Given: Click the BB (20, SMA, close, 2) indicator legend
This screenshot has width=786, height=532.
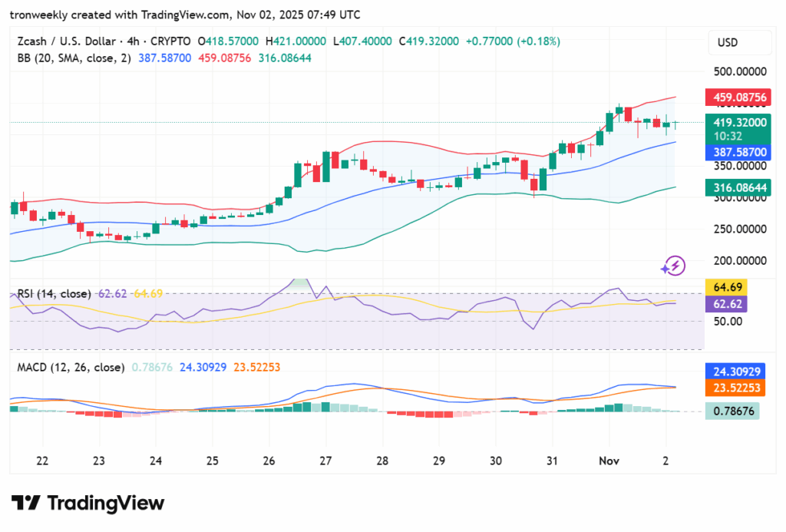Looking at the screenshot, I should 74,58.
